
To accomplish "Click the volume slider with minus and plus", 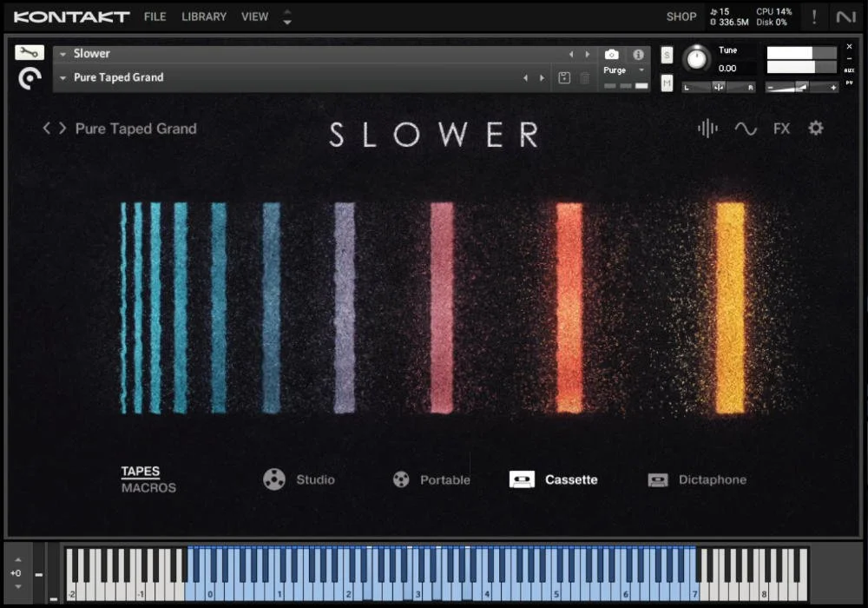I will [801, 87].
